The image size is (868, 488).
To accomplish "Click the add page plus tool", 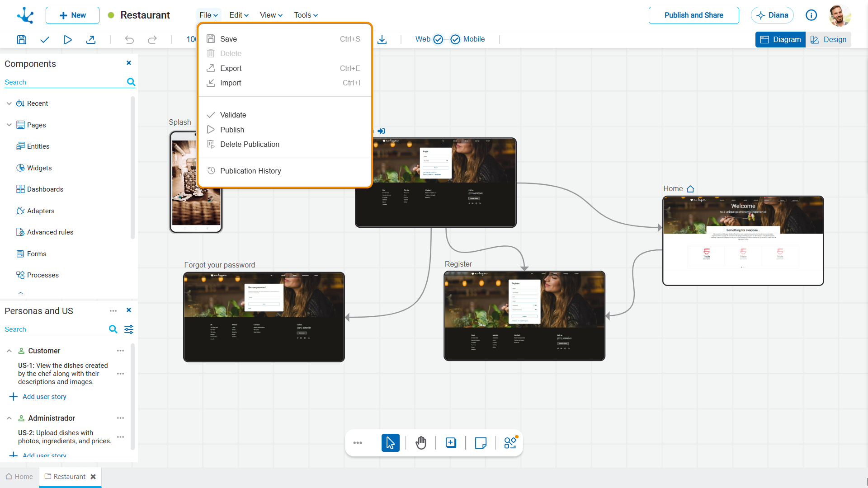I will [x=451, y=443].
